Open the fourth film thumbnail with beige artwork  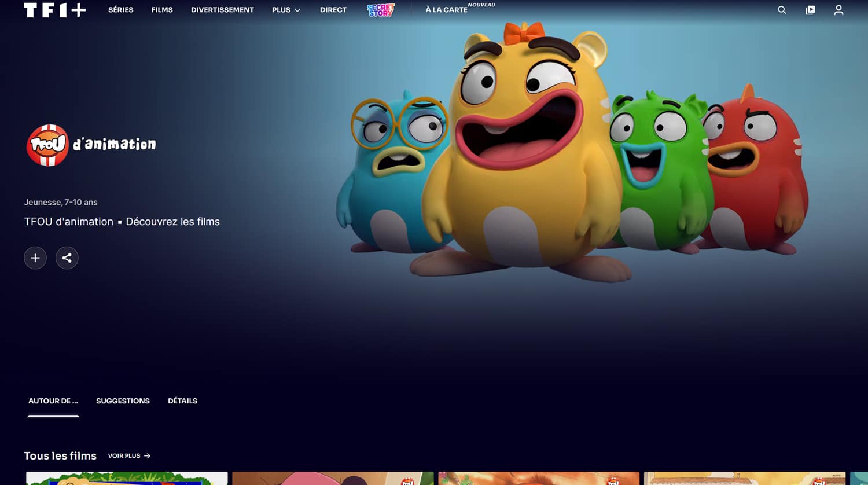tap(745, 479)
